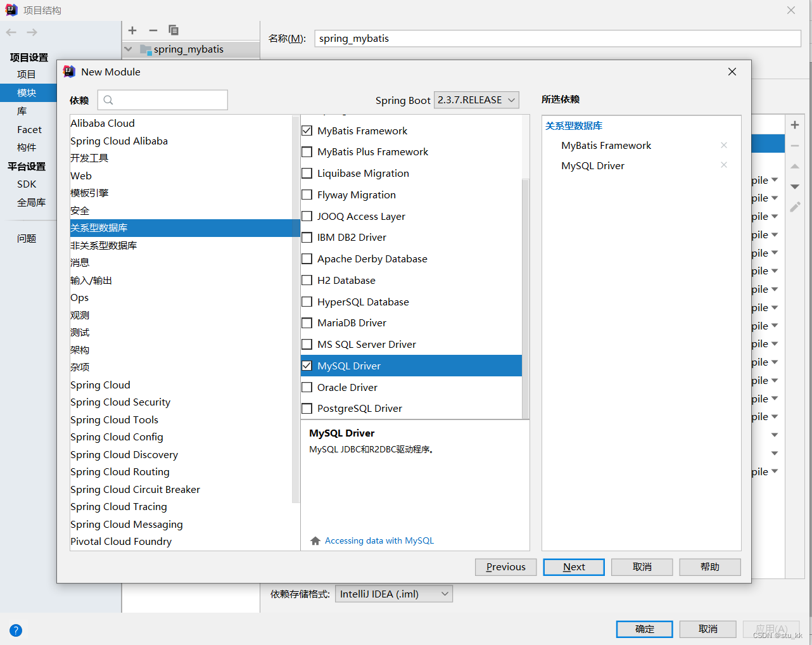Image resolution: width=812 pixels, height=645 pixels.
Task: Select Apache Derby Database row
Action: pyautogui.click(x=412, y=259)
